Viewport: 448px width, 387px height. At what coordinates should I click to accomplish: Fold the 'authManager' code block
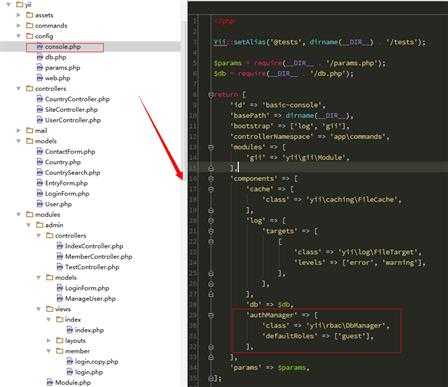click(211, 315)
